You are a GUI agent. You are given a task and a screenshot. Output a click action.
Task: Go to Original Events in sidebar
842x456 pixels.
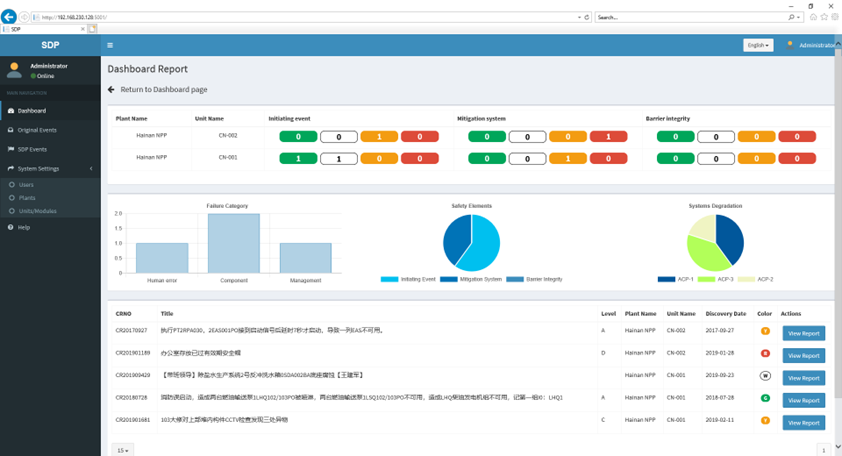[x=37, y=130]
